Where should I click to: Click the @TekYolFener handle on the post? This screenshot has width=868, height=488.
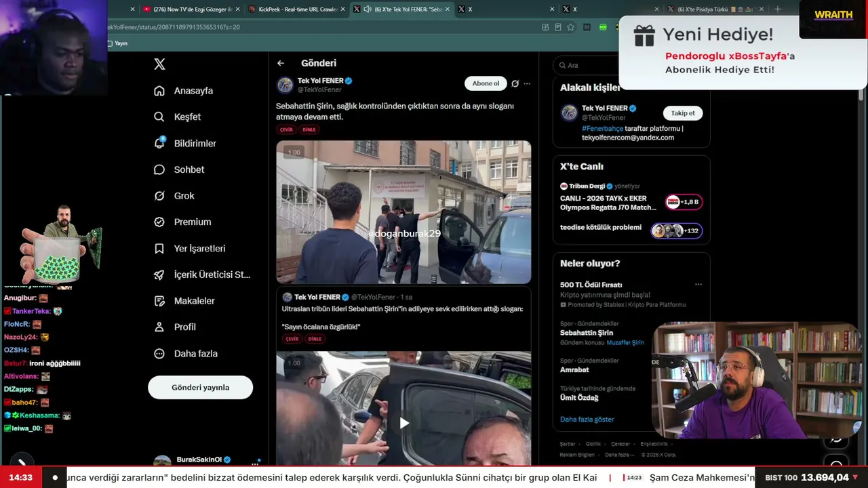[x=319, y=89]
